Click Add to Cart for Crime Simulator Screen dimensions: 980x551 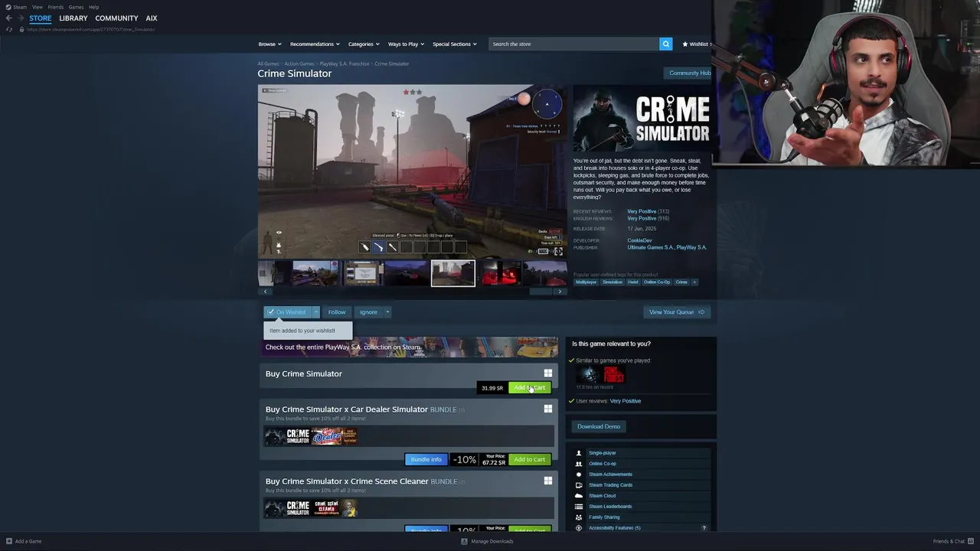click(529, 388)
